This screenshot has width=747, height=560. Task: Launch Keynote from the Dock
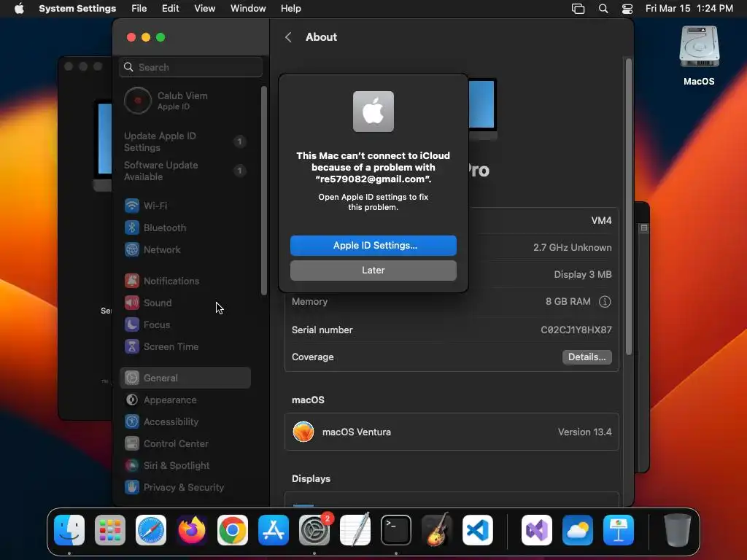click(x=619, y=530)
